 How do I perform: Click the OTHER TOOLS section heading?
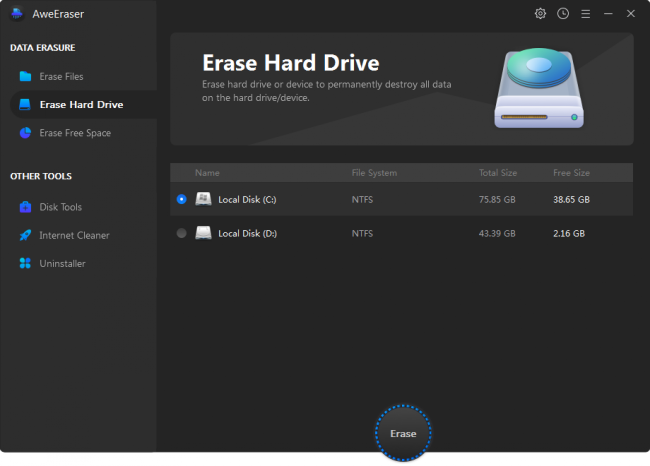[41, 176]
